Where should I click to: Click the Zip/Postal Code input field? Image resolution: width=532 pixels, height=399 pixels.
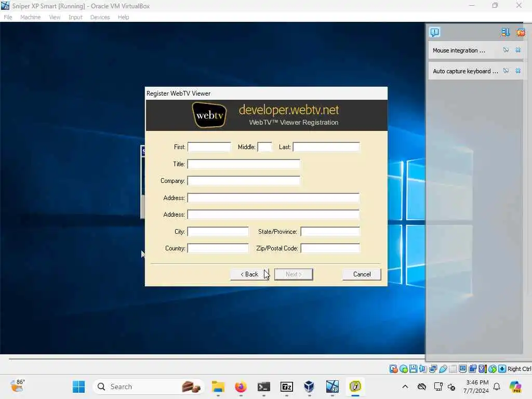pyautogui.click(x=330, y=248)
